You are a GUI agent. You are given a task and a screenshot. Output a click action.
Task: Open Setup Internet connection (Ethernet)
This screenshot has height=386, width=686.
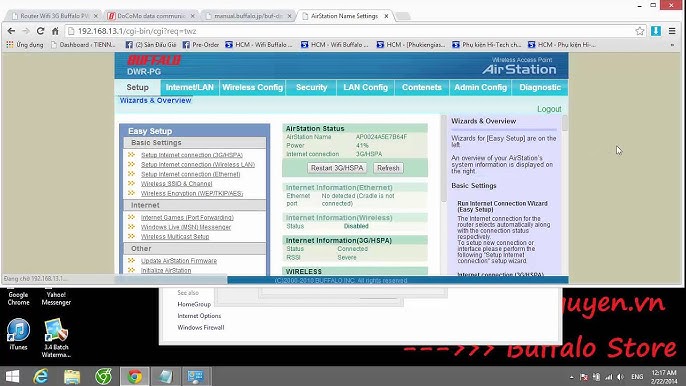(x=190, y=174)
